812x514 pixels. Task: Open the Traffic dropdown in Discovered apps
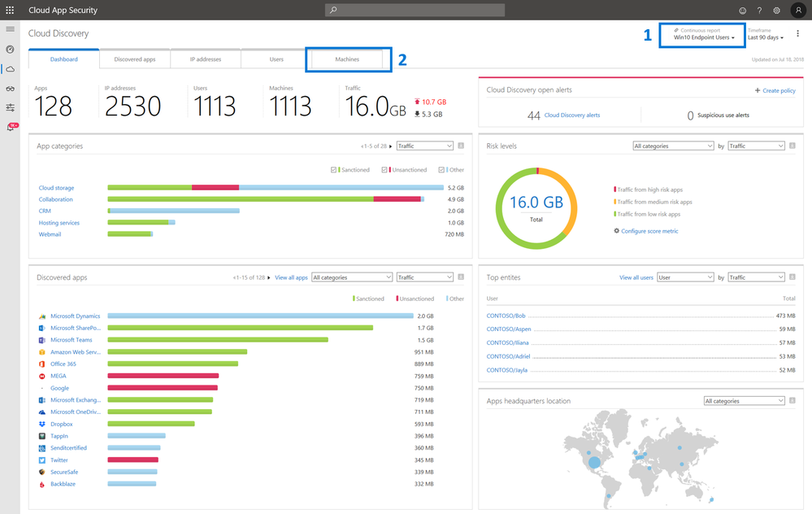click(425, 277)
